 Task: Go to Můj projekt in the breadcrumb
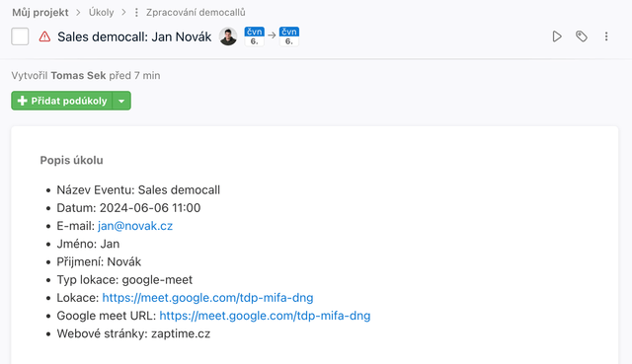[40, 13]
